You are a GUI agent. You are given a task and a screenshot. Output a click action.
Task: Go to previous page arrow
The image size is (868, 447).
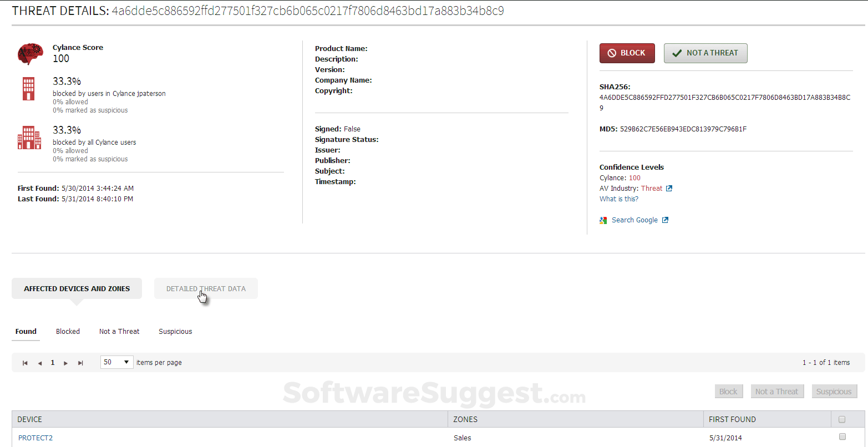(39, 363)
